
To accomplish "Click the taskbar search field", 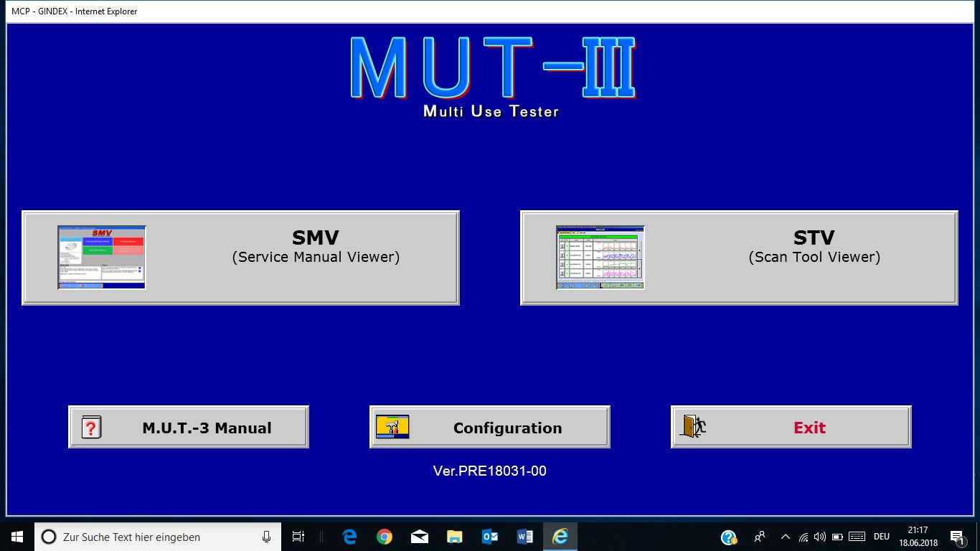I will click(158, 537).
